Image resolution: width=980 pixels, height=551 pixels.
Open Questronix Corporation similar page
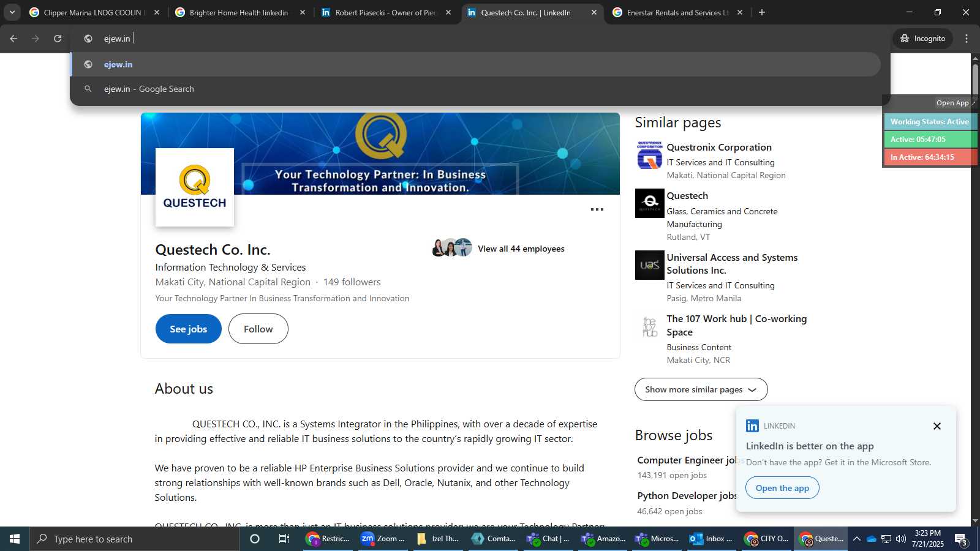click(x=719, y=148)
